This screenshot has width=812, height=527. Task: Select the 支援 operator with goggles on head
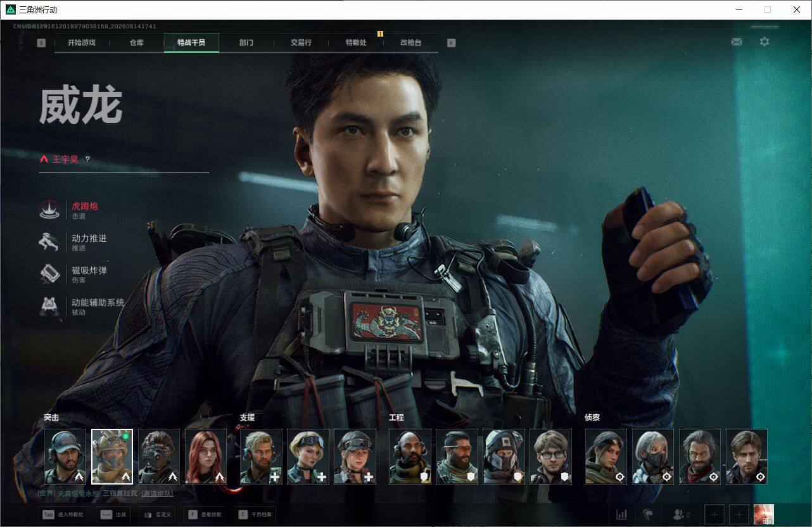click(308, 457)
